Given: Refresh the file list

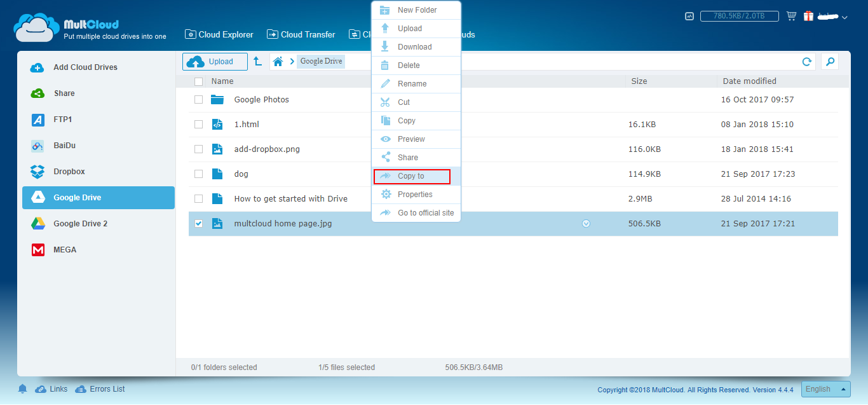Looking at the screenshot, I should pos(807,62).
